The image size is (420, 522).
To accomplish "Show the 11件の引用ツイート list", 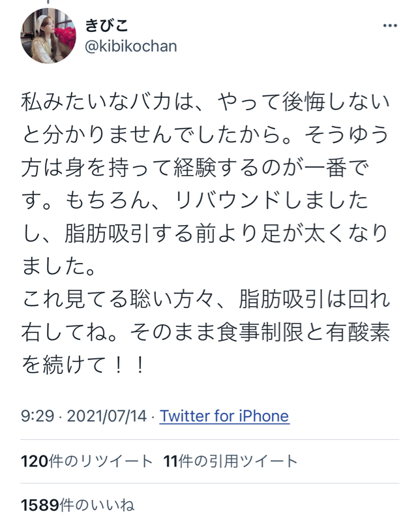I will (230, 461).
